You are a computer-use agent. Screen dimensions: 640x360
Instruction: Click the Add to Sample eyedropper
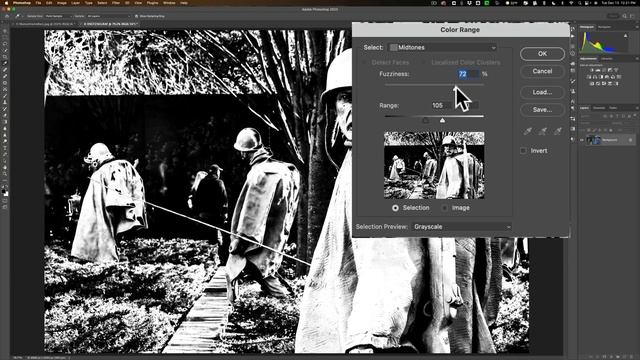(542, 131)
